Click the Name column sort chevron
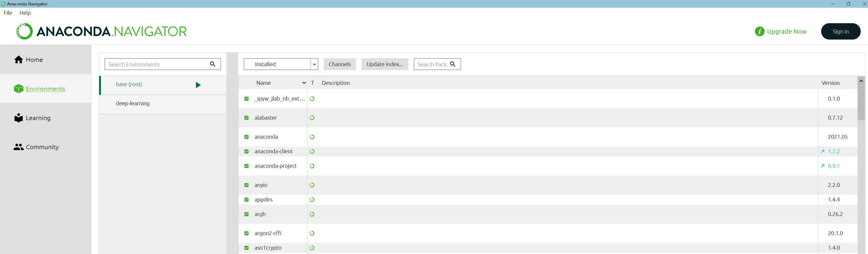868x254 pixels. point(304,83)
